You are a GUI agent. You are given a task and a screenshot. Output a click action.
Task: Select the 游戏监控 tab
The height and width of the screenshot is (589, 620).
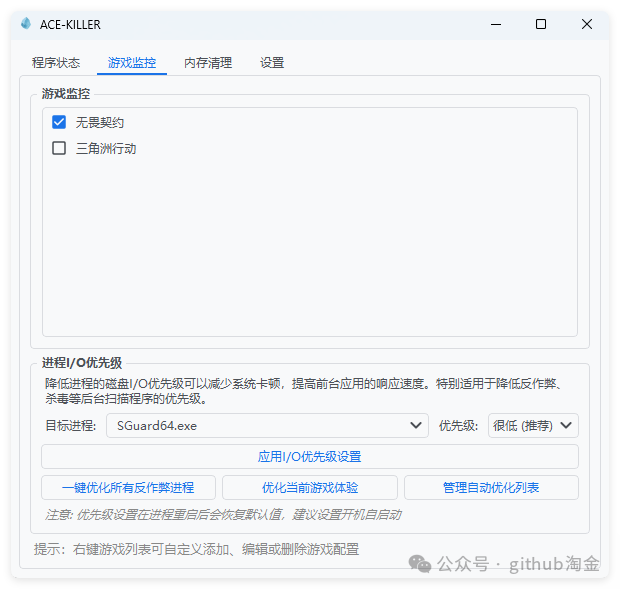132,62
